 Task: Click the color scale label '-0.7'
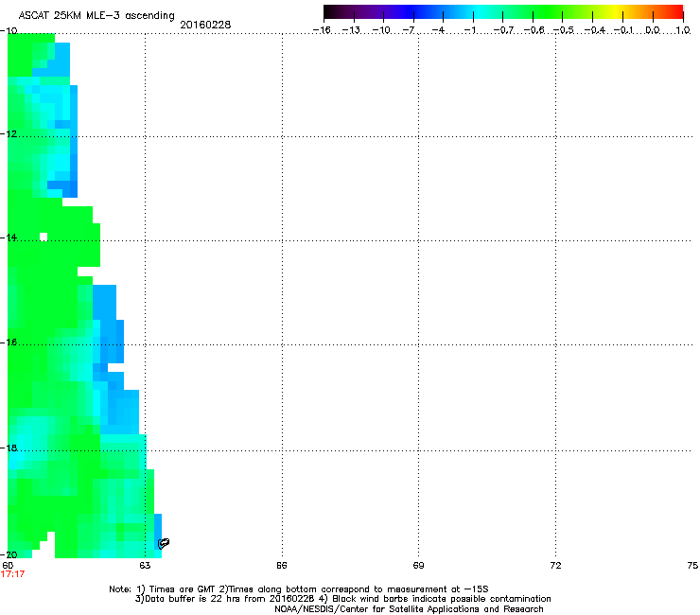[x=503, y=30]
